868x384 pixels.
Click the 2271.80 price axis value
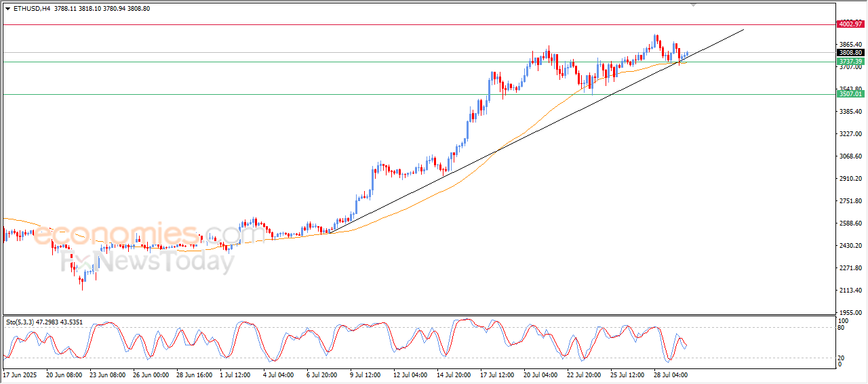point(850,268)
